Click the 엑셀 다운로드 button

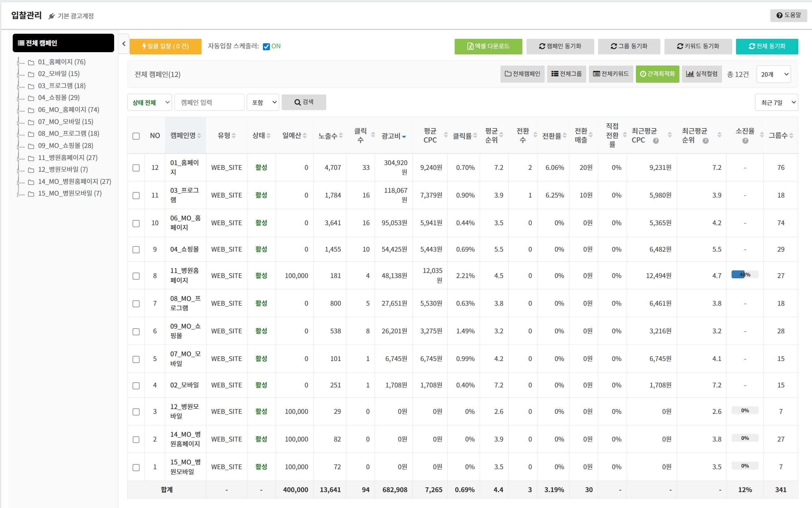488,46
